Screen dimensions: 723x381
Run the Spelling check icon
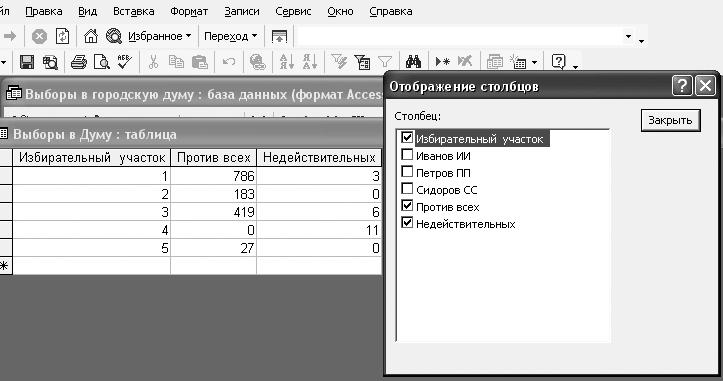pyautogui.click(x=124, y=62)
